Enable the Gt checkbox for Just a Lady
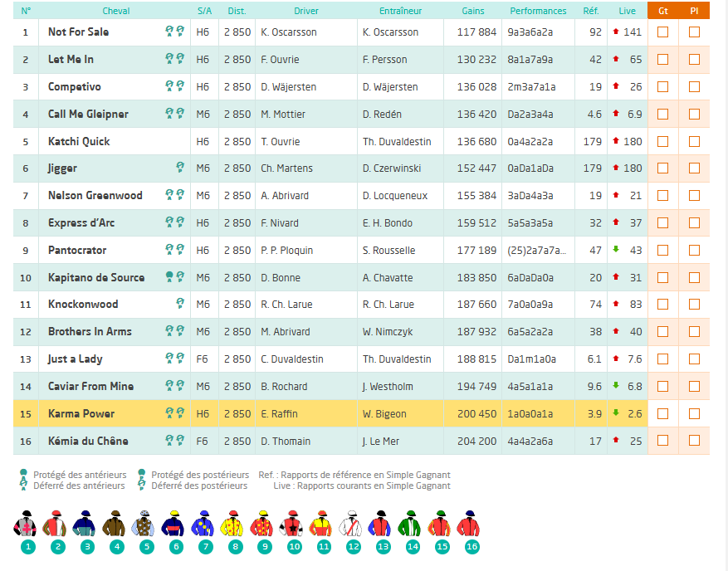The width and height of the screenshot is (728, 571). tap(662, 359)
